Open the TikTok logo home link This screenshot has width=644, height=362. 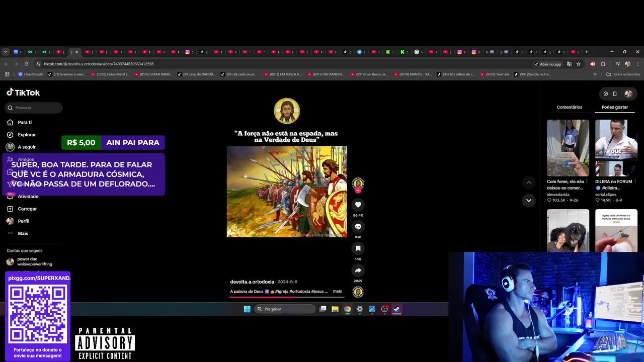pos(23,93)
